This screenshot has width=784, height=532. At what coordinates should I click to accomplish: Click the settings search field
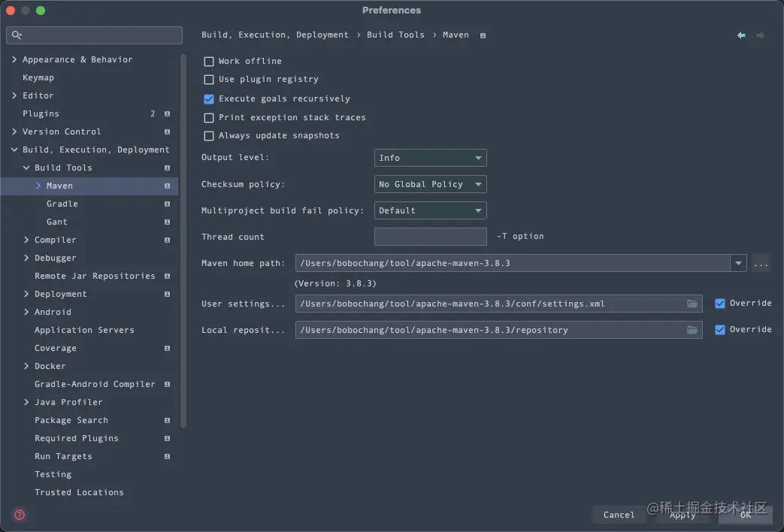point(94,35)
